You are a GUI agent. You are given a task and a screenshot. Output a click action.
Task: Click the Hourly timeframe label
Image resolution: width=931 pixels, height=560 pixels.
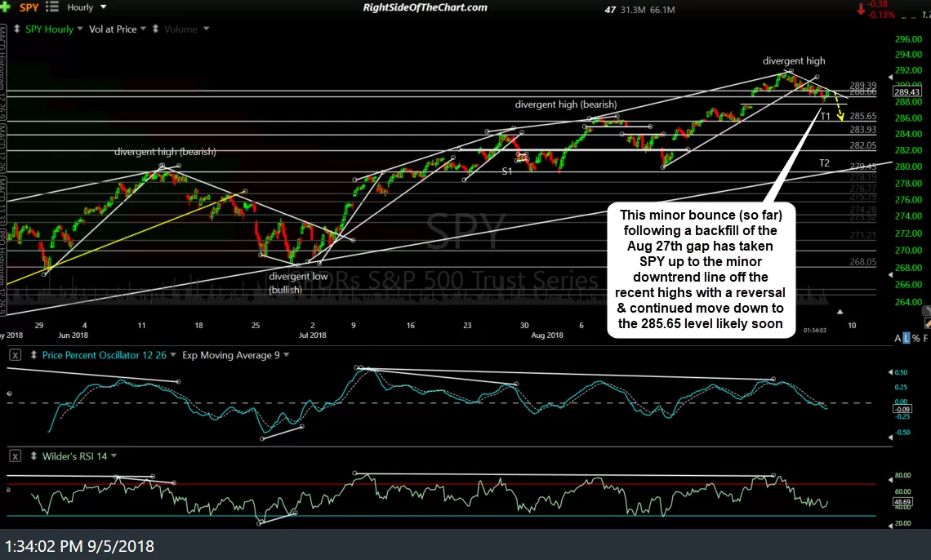80,7
